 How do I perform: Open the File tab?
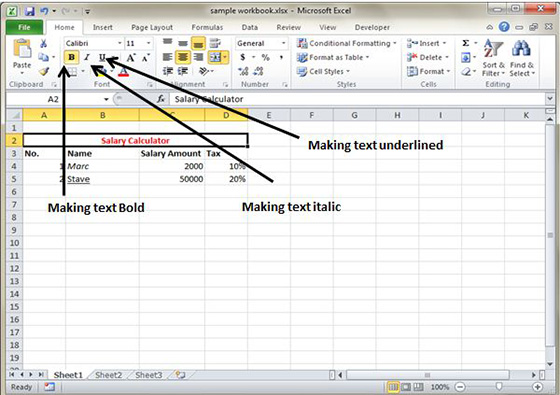[x=24, y=27]
